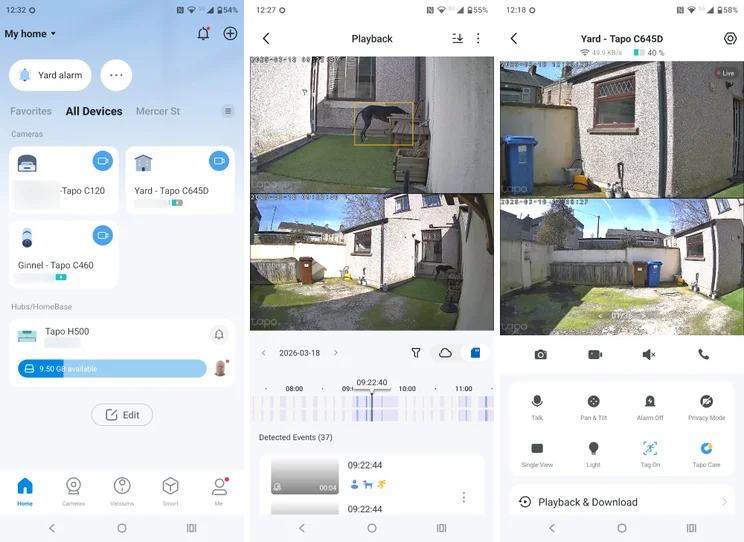Switch to Single View
744x542 pixels.
click(537, 454)
